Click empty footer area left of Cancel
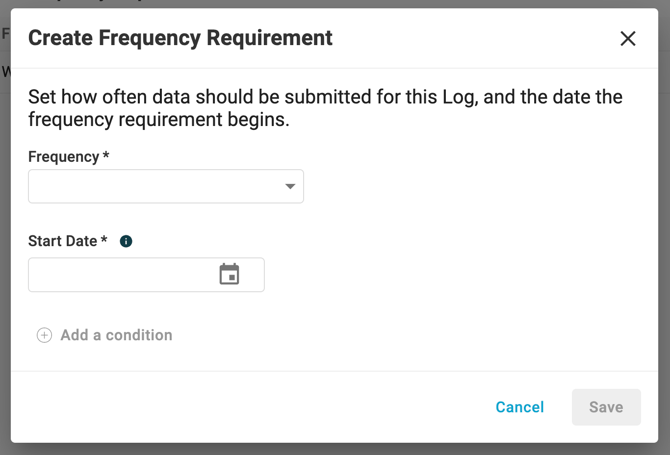 click(252, 407)
